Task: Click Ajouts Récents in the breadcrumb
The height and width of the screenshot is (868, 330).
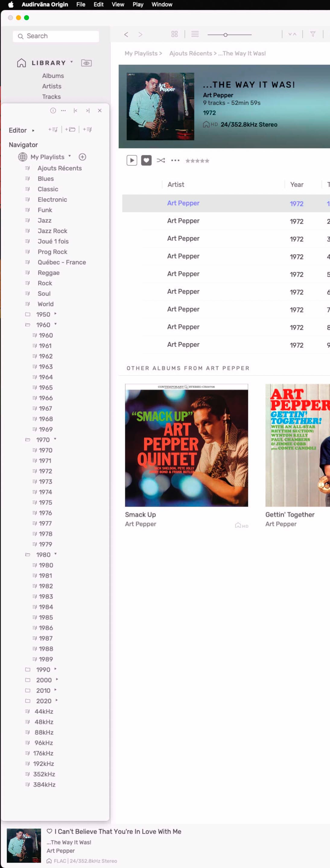Action: click(x=190, y=53)
